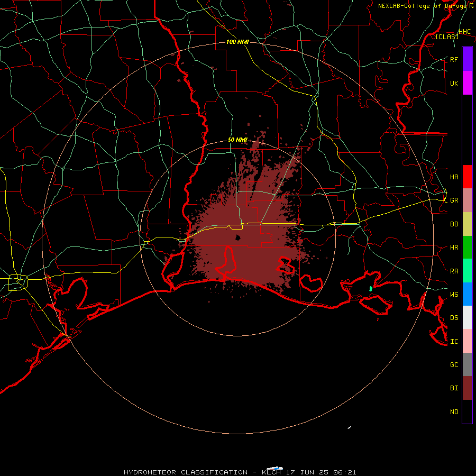The image size is (476, 476).
Task: Click the IC legend label
Action: (454, 342)
